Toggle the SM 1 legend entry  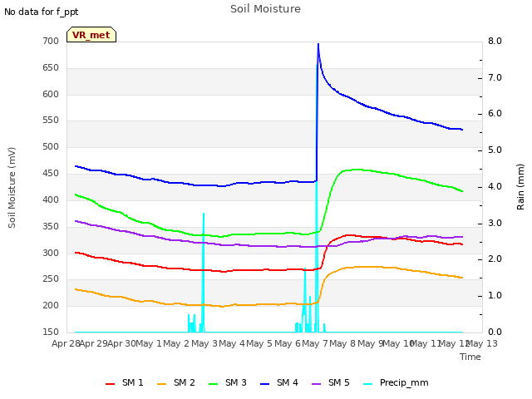[125, 382]
